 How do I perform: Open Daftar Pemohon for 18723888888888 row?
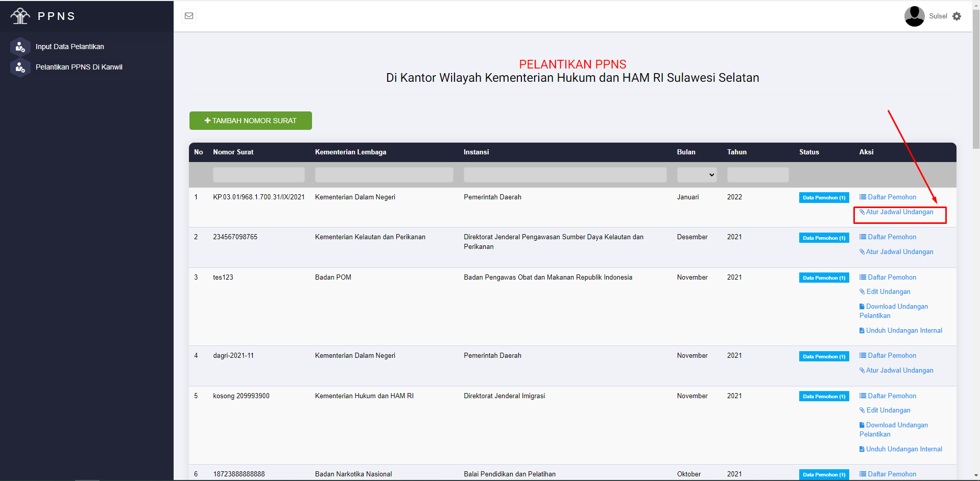pyautogui.click(x=888, y=474)
